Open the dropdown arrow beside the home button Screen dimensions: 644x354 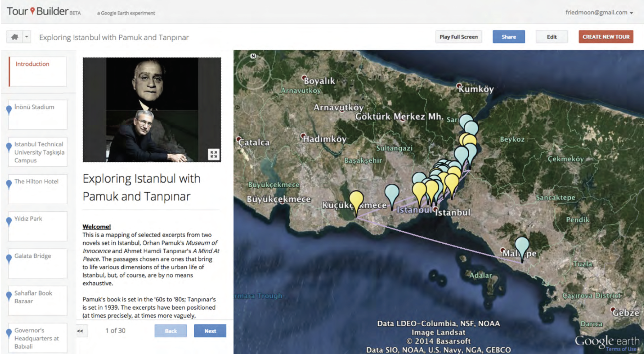coord(27,37)
